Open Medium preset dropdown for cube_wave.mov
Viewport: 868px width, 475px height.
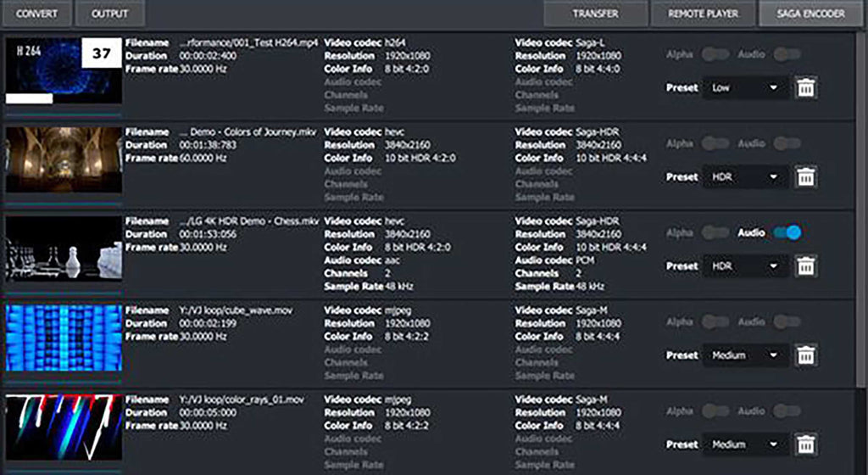point(745,355)
